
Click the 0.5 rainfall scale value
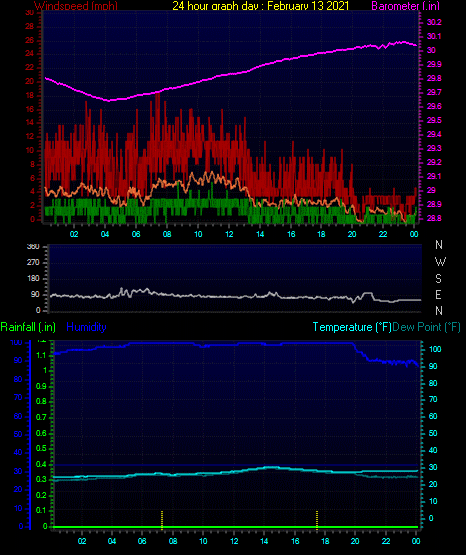(41, 448)
